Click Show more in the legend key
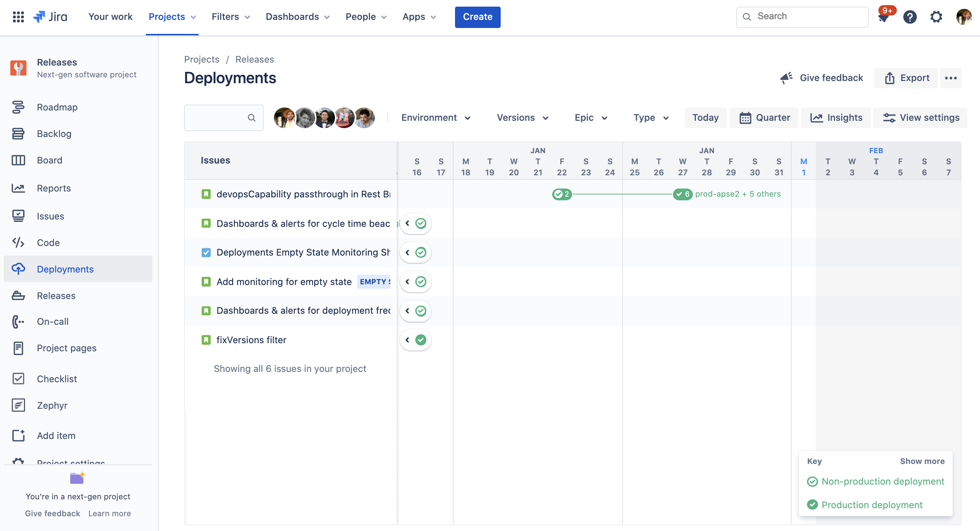Viewport: 980px width, 531px height. coord(922,460)
